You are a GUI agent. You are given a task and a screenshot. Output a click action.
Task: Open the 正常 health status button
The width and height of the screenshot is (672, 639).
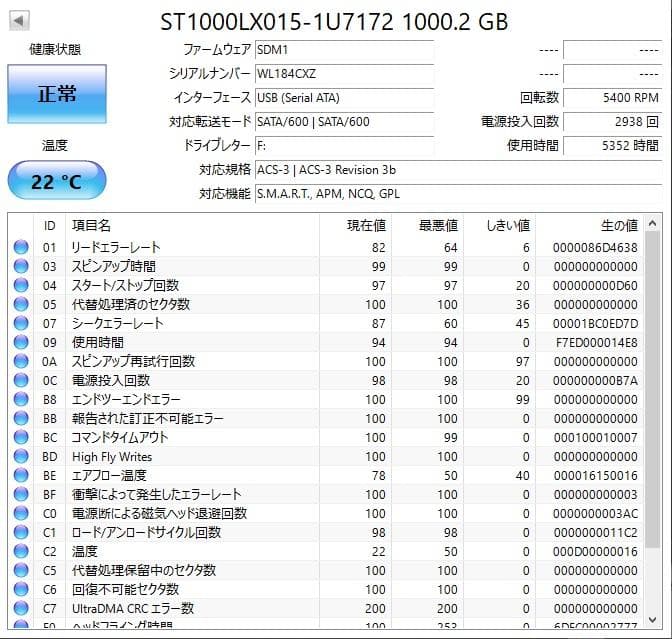(x=57, y=94)
